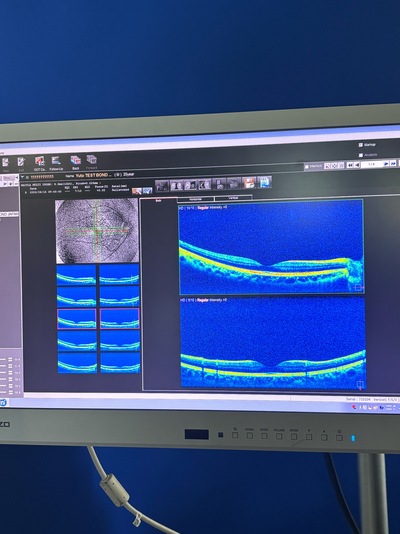Select the Both tab above OCT images
The image size is (400, 534).
tap(159, 200)
